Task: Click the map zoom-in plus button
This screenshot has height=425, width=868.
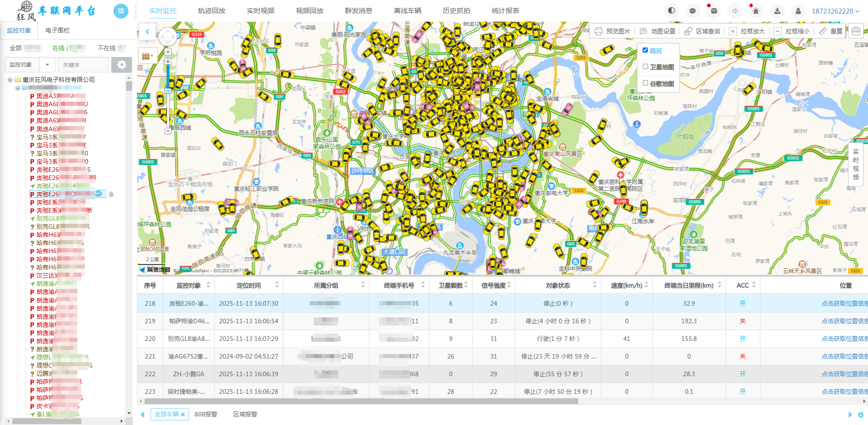Action: (x=168, y=61)
